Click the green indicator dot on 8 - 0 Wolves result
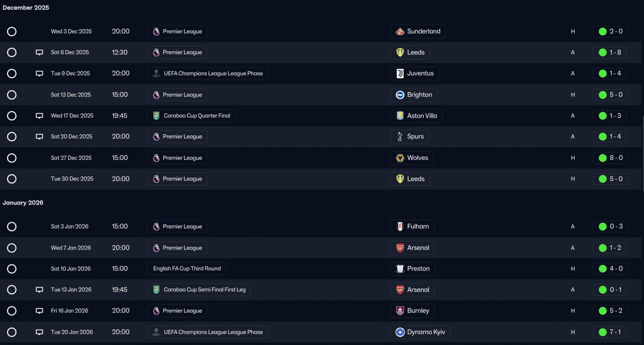The height and width of the screenshot is (345, 644). [602, 158]
